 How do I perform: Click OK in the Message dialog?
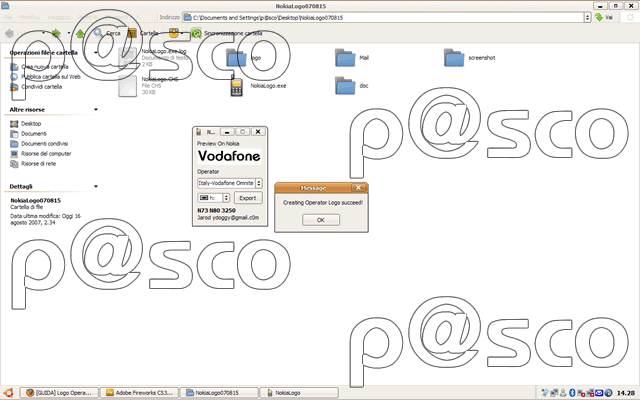(321, 220)
